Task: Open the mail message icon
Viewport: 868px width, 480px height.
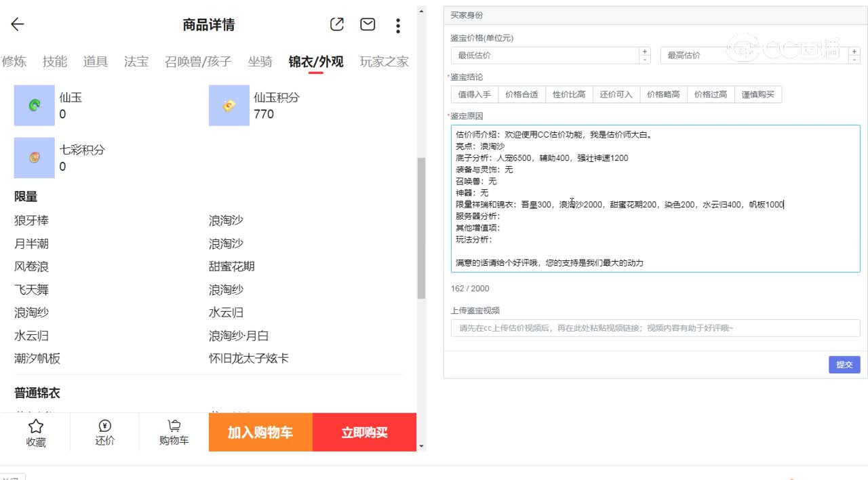Action: (x=368, y=25)
